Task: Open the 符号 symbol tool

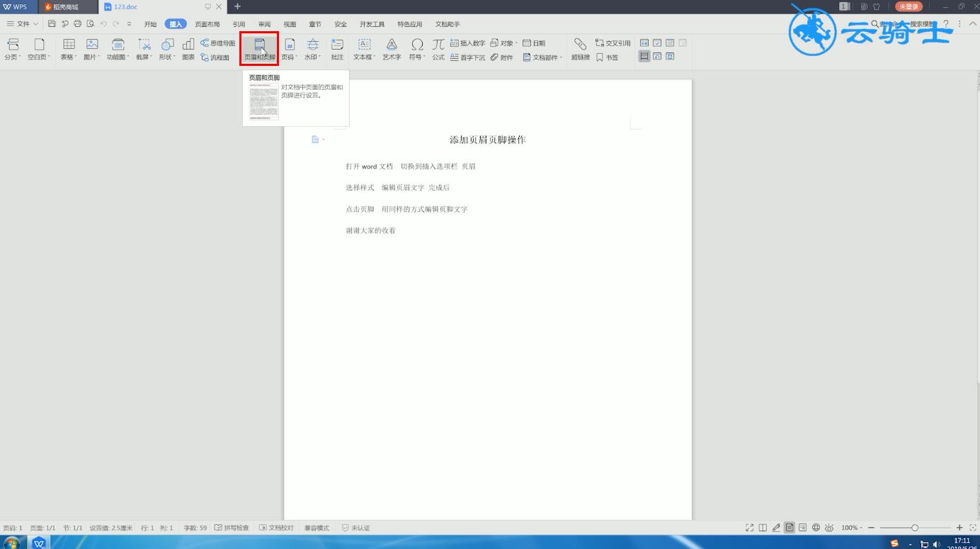Action: (417, 49)
